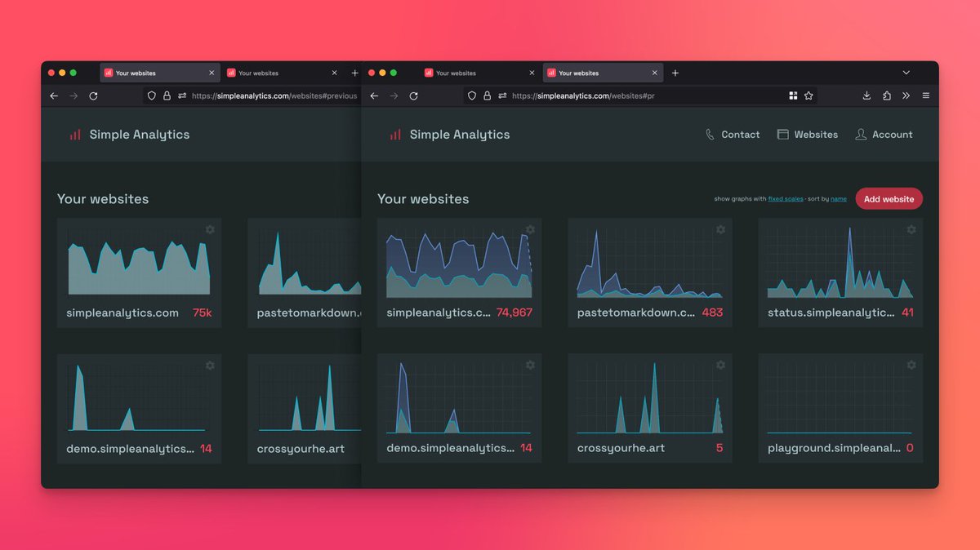Screen dimensions: 980x550
Task: Select the active first tab in left window
Action: pos(159,73)
